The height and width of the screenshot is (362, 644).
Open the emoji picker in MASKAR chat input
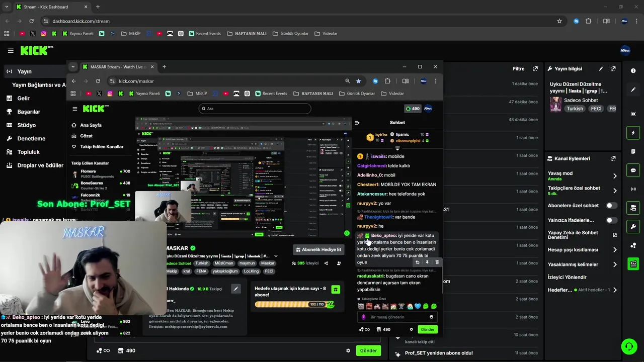(x=431, y=317)
